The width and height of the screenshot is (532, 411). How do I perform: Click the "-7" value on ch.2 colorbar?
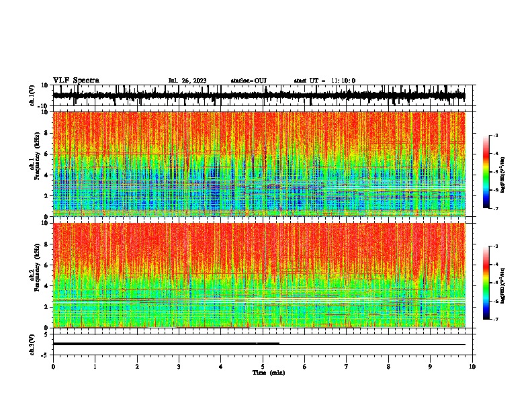pos(496,319)
